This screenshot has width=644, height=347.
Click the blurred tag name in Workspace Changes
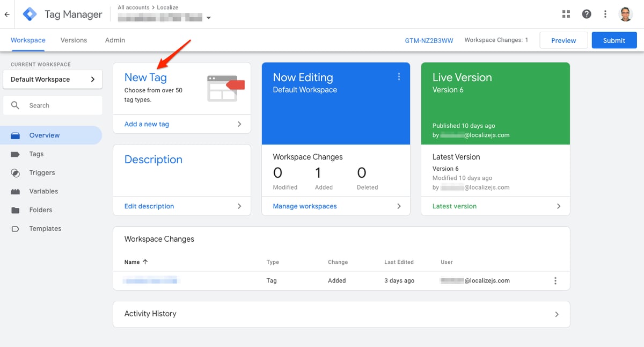pyautogui.click(x=151, y=280)
